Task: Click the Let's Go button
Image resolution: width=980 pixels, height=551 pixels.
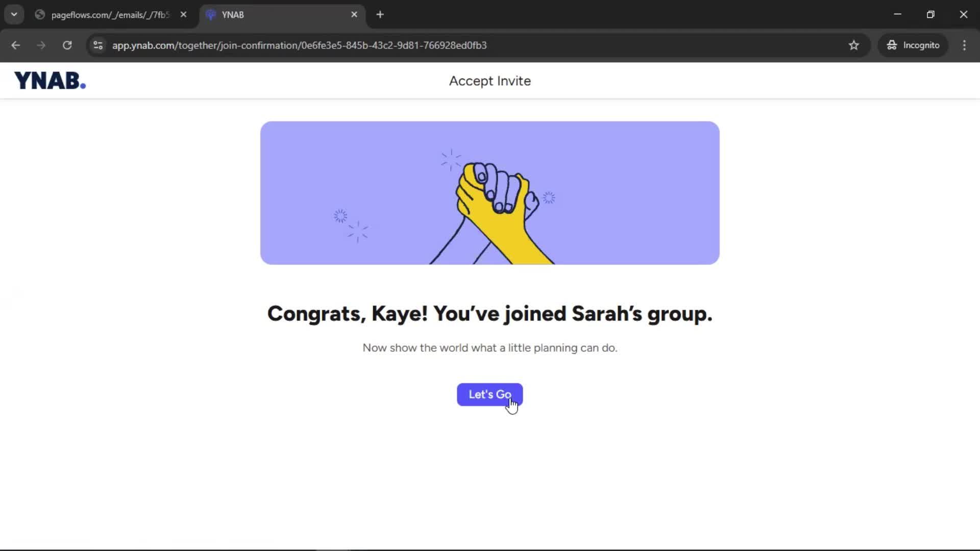Action: (489, 394)
